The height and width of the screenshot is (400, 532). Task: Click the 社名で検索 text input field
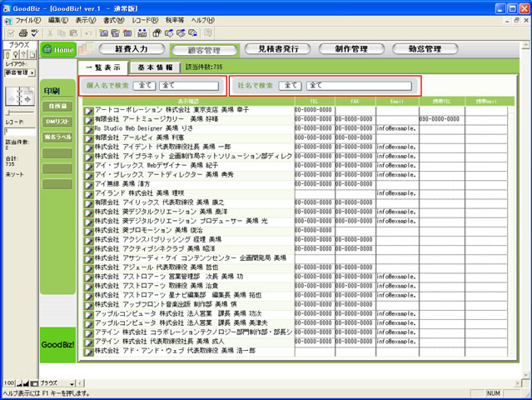pyautogui.click(x=360, y=85)
